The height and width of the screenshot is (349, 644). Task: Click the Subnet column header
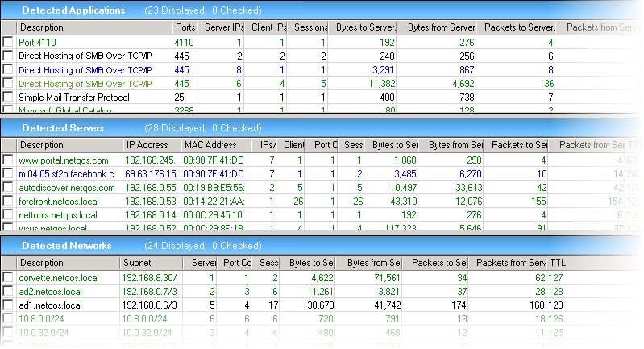[152, 263]
